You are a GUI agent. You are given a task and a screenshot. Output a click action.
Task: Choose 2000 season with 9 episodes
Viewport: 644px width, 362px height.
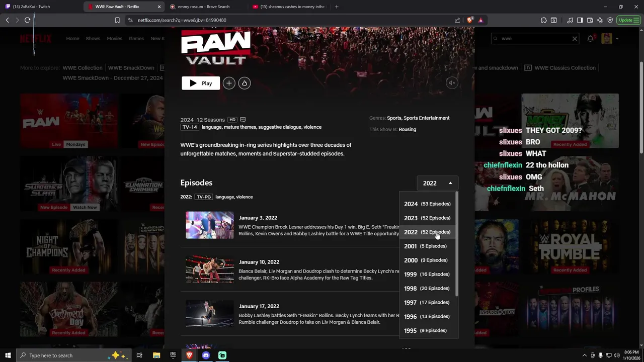pos(427,260)
